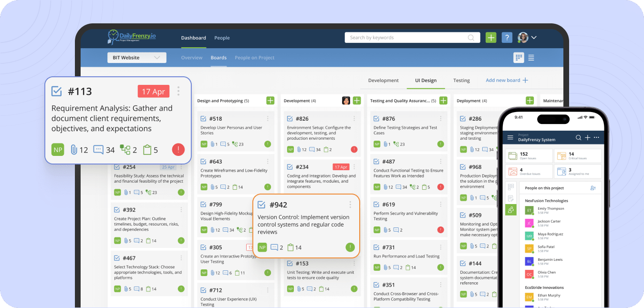644x308 pixels.
Task: Click the Search by keywords field
Action: pos(412,38)
